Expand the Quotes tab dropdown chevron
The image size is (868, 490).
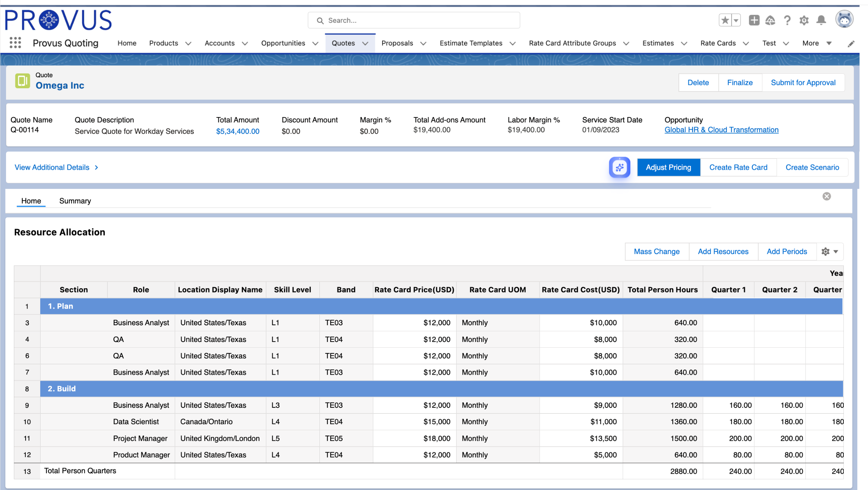click(x=365, y=43)
